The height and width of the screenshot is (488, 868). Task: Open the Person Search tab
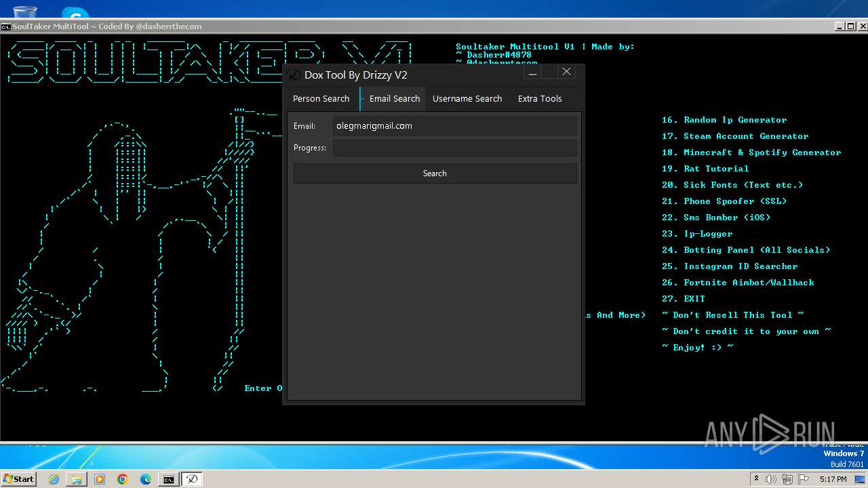321,98
